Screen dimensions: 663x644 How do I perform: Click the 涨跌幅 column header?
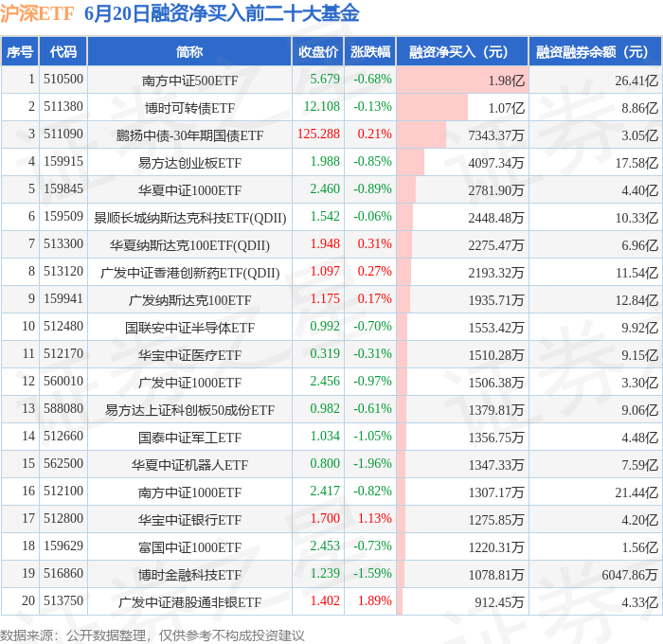[x=370, y=51]
